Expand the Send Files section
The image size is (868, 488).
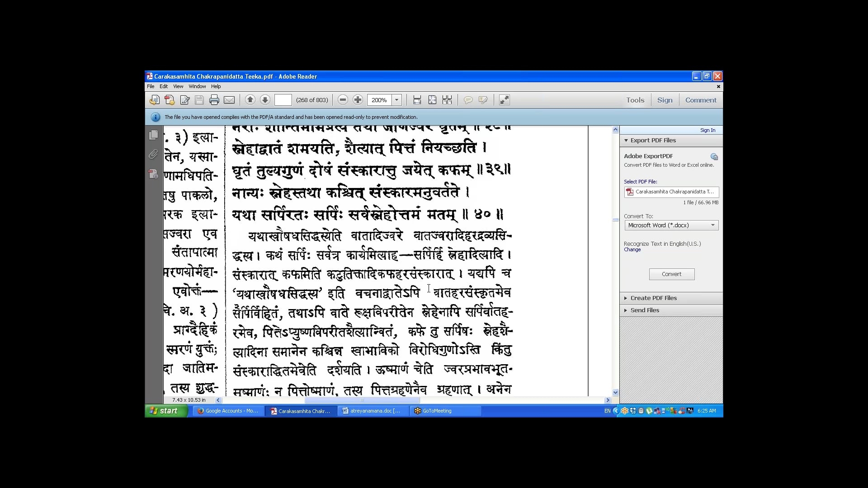(645, 310)
